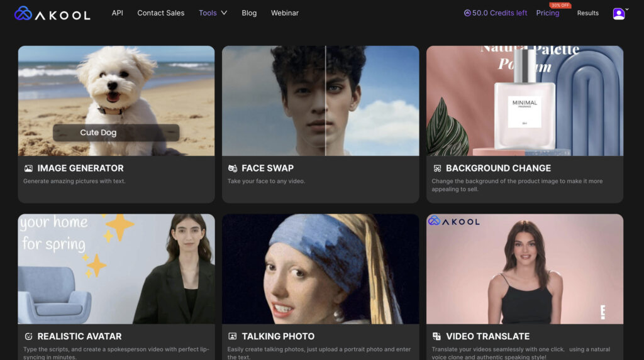Viewport: 644px width, 360px height.
Task: Click the pearl earring painting preview
Action: [x=320, y=269]
